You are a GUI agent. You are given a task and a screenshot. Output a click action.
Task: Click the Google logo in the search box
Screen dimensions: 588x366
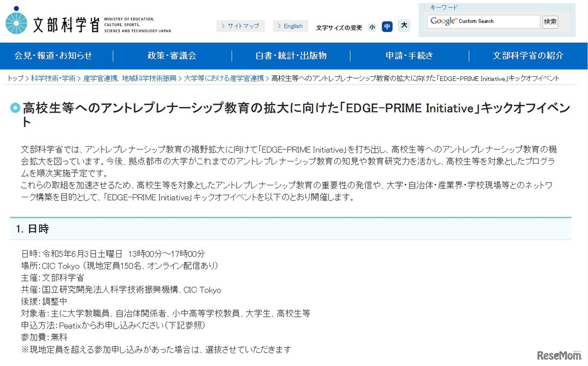(x=442, y=21)
